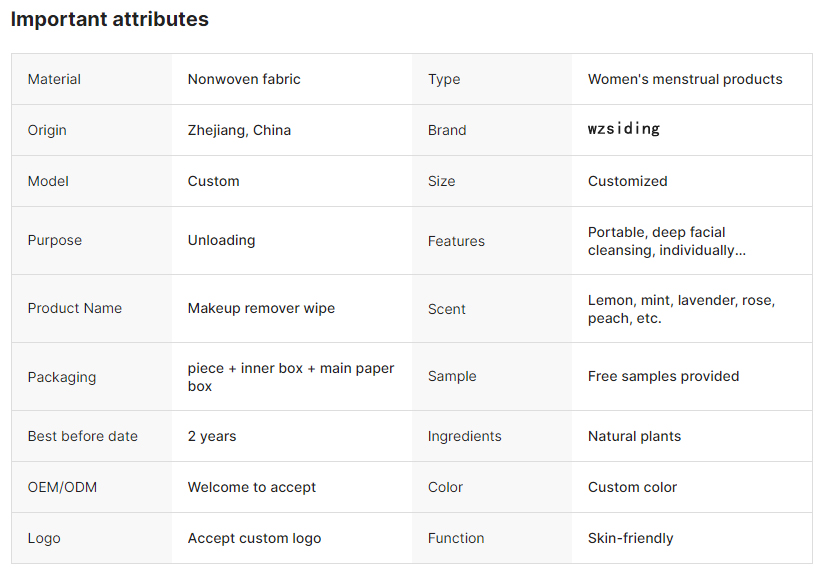Click the truncated Features text with ellipsis
The width and height of the screenshot is (826, 576).
(x=666, y=241)
